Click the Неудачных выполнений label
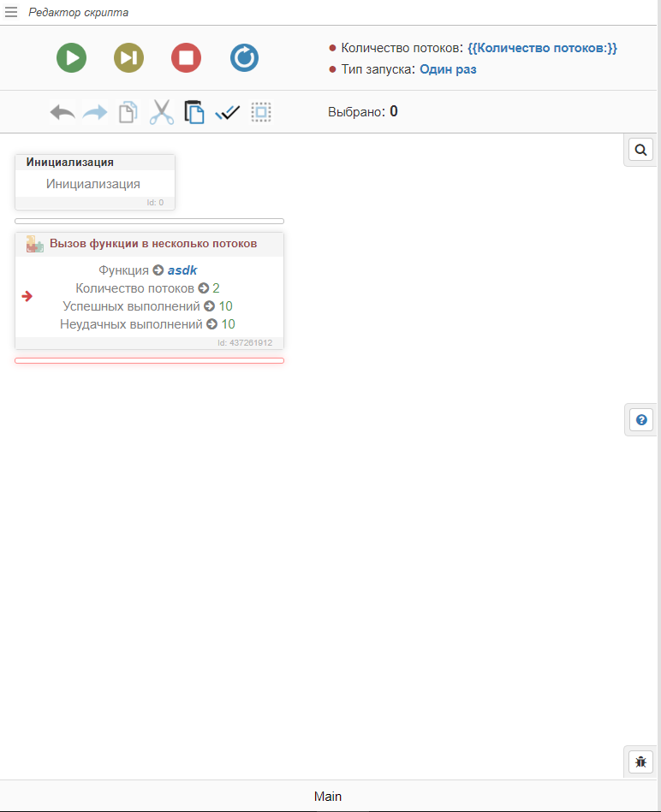The width and height of the screenshot is (661, 812). click(x=131, y=324)
